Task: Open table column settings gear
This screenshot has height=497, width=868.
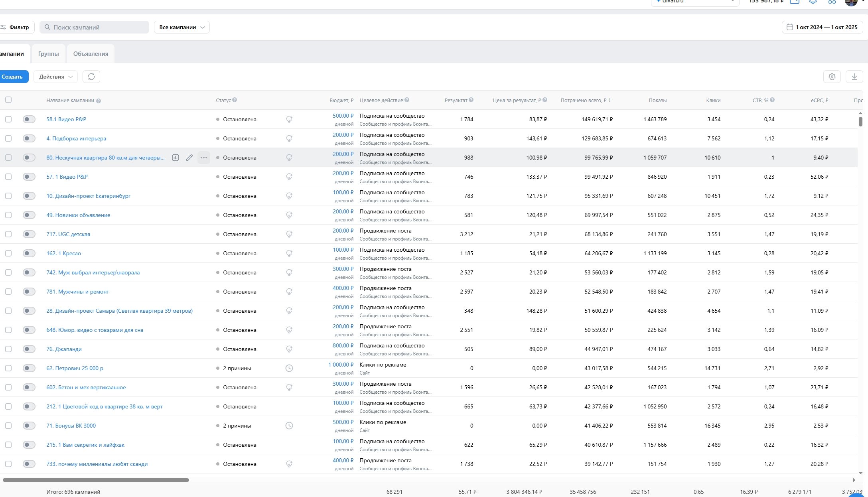Action: click(832, 77)
